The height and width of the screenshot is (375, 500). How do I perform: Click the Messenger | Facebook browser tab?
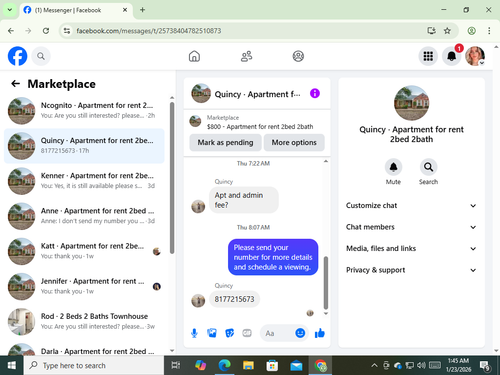point(76,10)
